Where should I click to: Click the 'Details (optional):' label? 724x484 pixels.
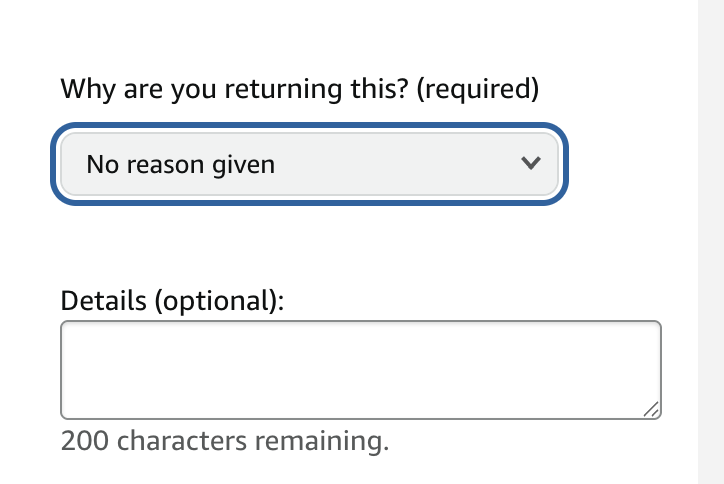tap(172, 301)
